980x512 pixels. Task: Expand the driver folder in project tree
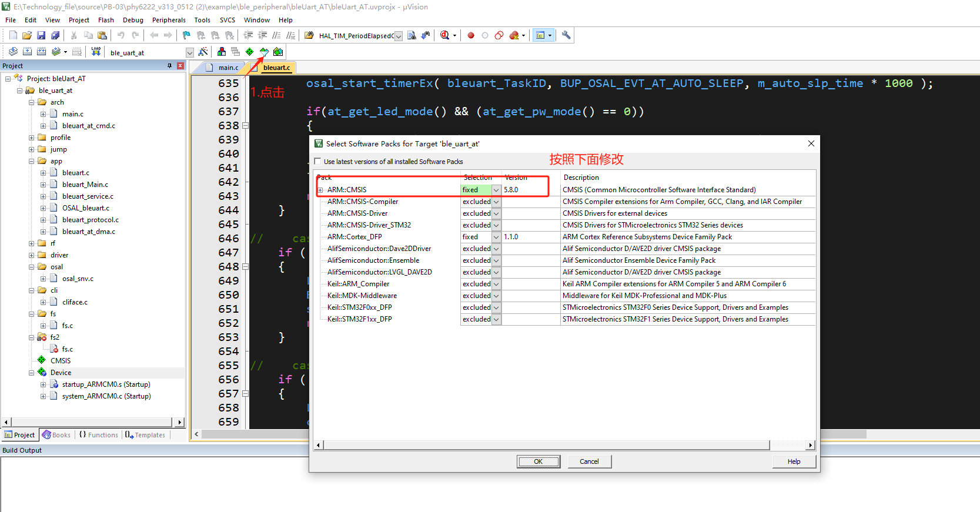pos(32,255)
